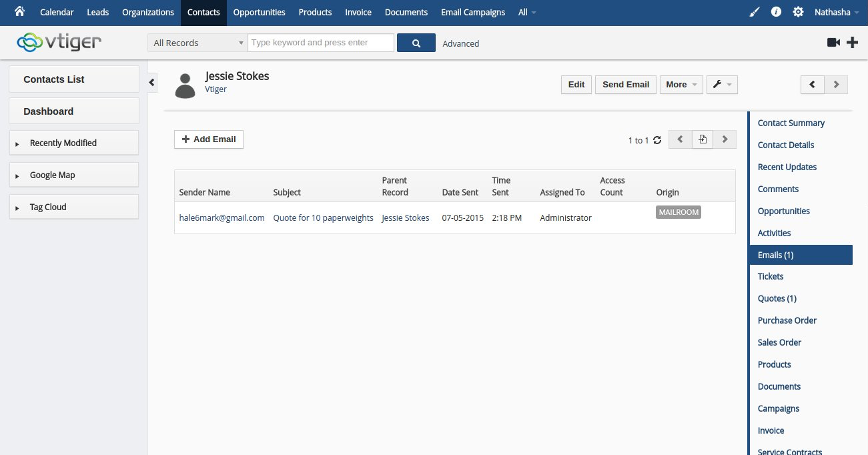Open the All Records search dropdown
This screenshot has width=868, height=455.
(197, 43)
